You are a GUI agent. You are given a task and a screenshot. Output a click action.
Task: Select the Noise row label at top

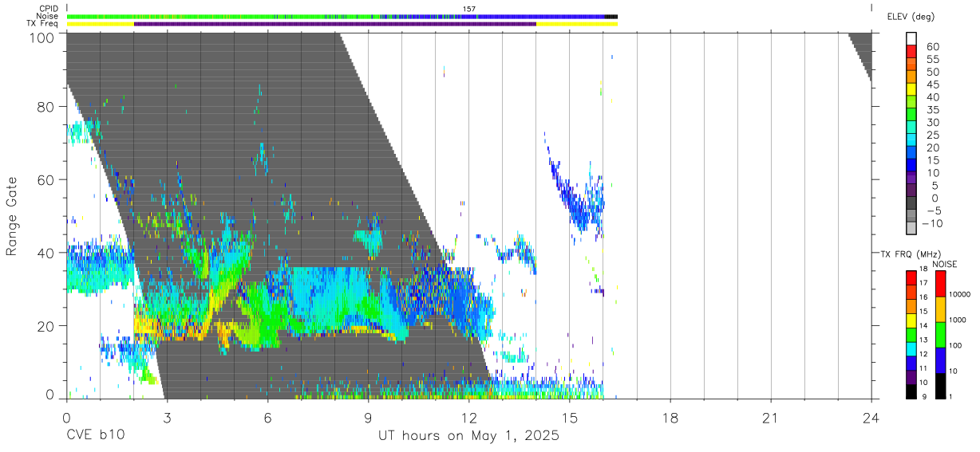pos(47,16)
